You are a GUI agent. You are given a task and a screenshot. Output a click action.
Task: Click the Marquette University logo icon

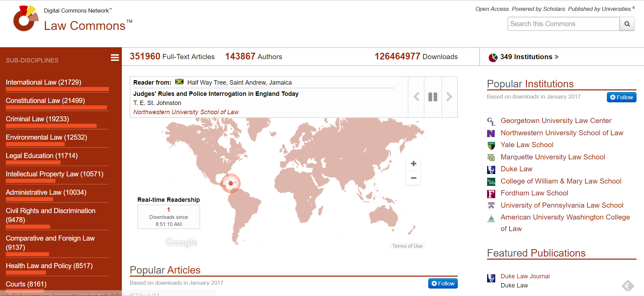click(x=491, y=157)
